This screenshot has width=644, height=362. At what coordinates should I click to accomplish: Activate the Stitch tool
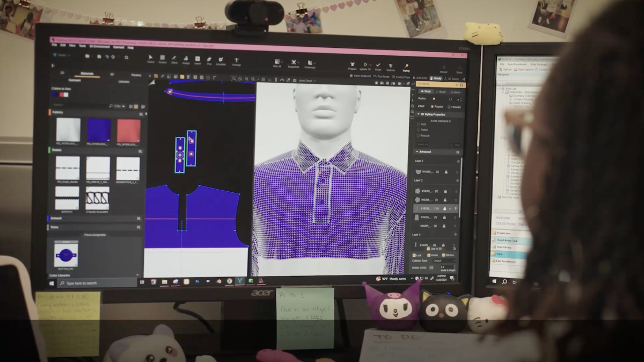[x=174, y=59]
